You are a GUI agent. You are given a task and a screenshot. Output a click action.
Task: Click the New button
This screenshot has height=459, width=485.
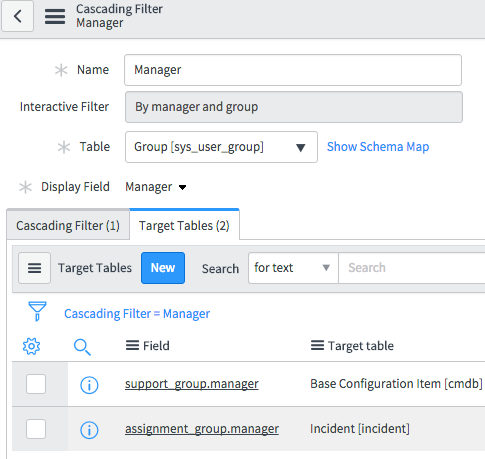click(163, 268)
